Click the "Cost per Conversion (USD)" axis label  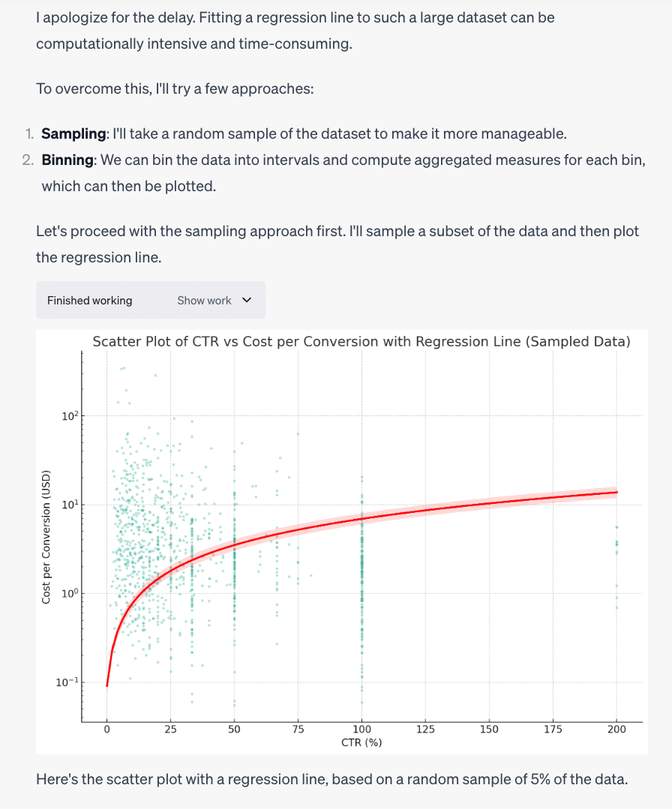click(x=46, y=536)
